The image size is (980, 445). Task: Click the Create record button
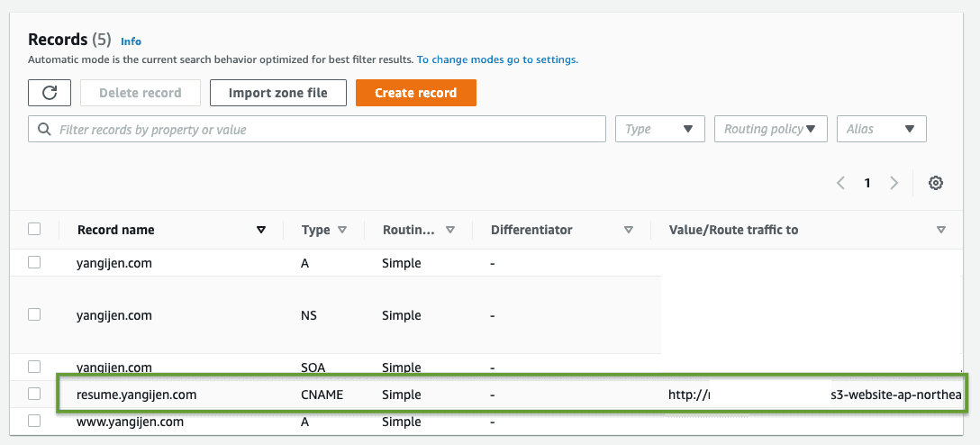(x=415, y=93)
